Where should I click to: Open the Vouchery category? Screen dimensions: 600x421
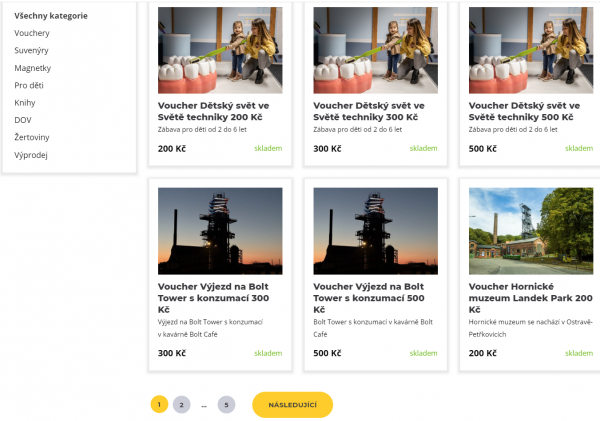pos(32,33)
